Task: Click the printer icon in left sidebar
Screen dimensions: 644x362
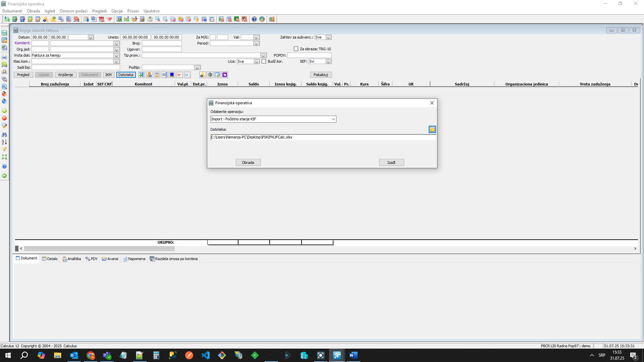Action: coord(4,57)
